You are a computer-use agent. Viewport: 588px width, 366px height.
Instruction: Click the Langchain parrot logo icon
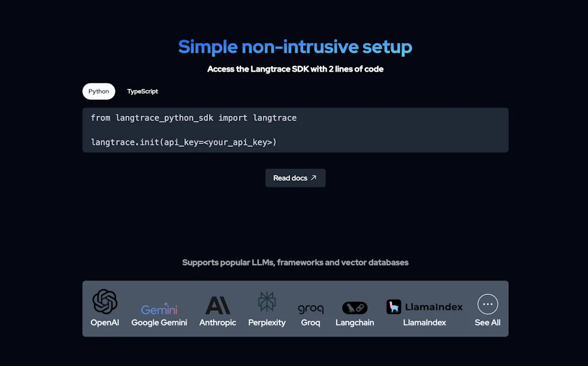[x=354, y=307]
